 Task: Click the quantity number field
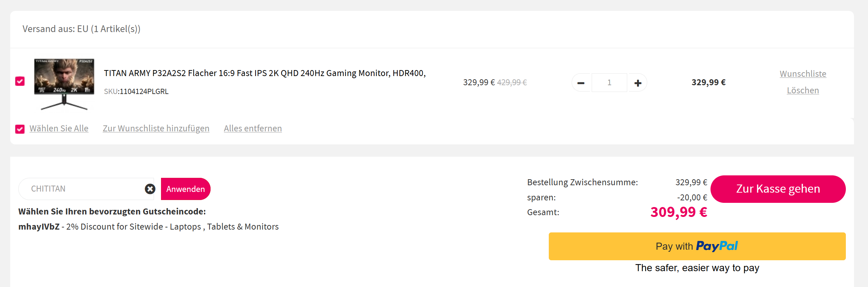[609, 83]
